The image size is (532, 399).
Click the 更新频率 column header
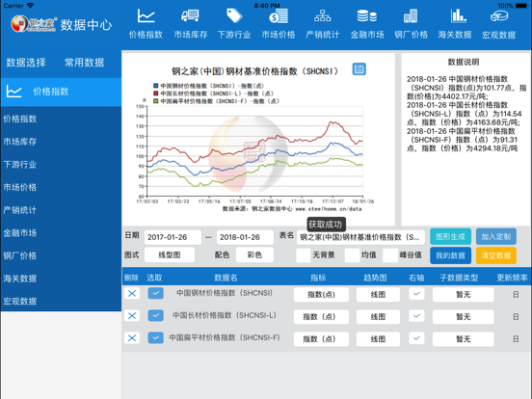512,278
